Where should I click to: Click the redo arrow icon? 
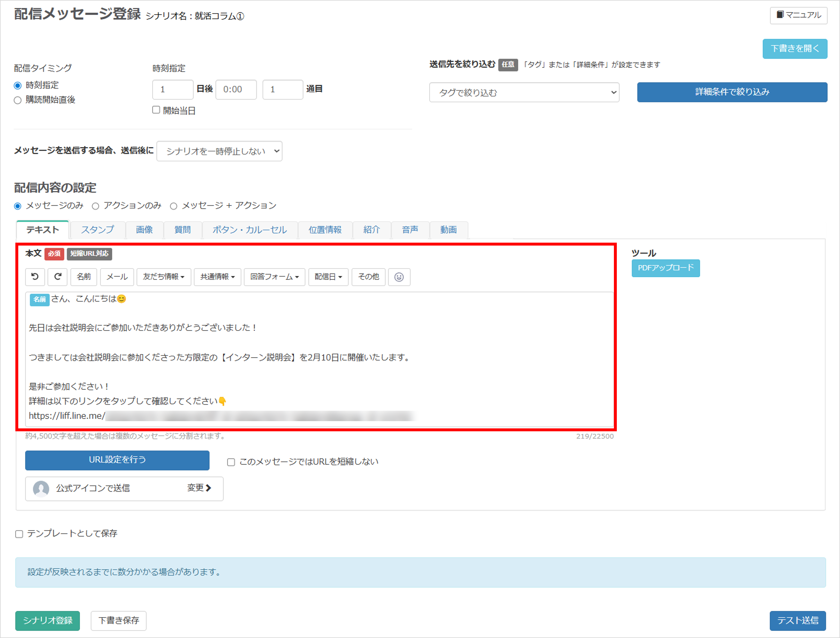pos(58,277)
